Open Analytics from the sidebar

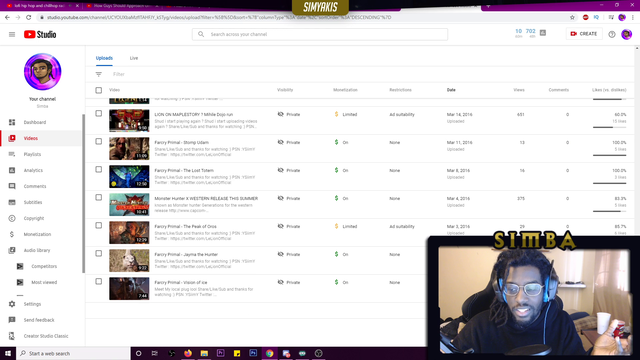[x=41, y=170]
